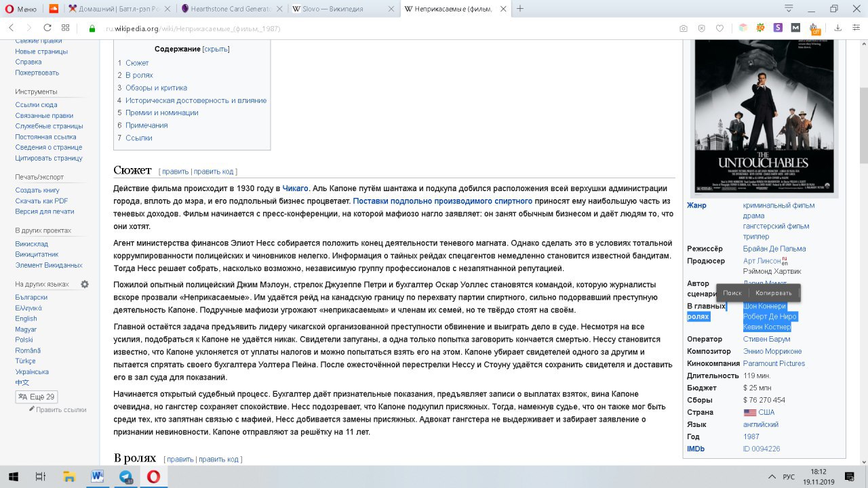The width and height of the screenshot is (868, 488).
Task: Click править next to Сюжет heading
Action: pos(175,171)
